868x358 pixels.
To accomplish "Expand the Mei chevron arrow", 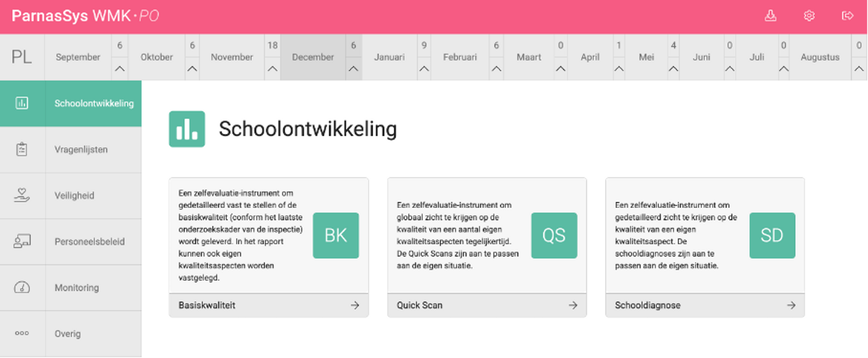I will [x=673, y=69].
